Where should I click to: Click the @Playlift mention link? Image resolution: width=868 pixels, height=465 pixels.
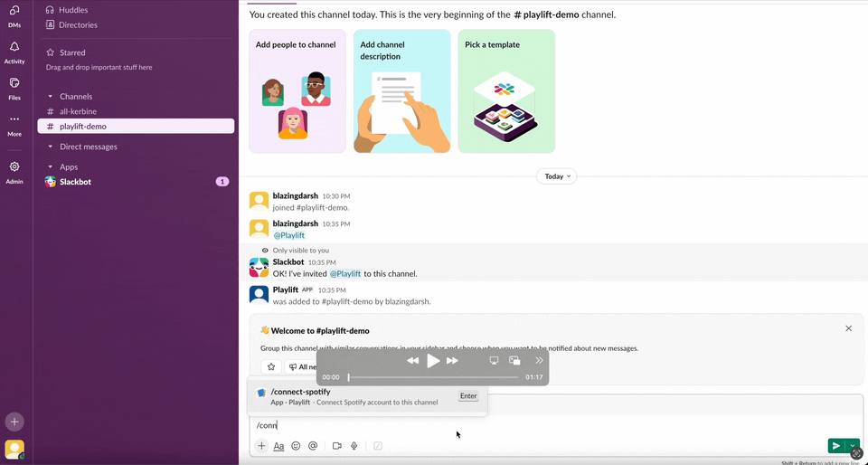(x=289, y=235)
